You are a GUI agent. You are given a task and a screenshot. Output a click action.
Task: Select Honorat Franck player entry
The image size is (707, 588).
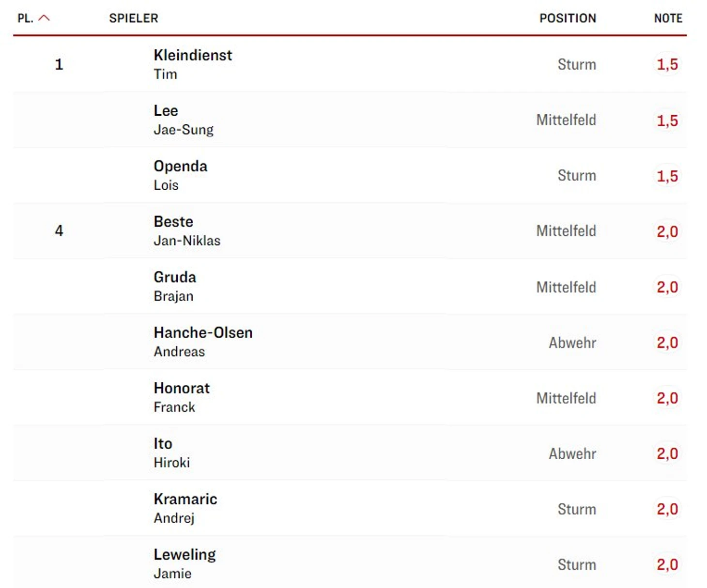[x=182, y=397]
